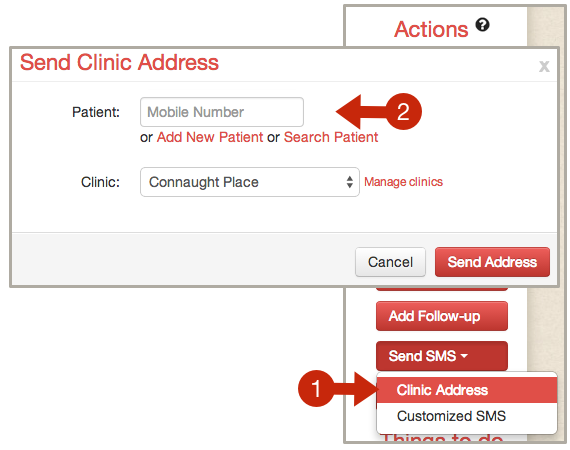
Task: Expand the Connaught Place clinic dropdown
Action: point(250,182)
